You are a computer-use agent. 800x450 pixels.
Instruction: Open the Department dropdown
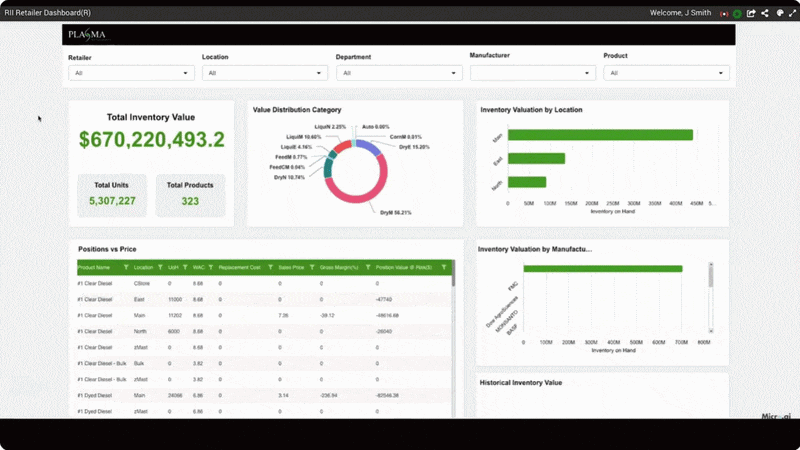tap(398, 73)
